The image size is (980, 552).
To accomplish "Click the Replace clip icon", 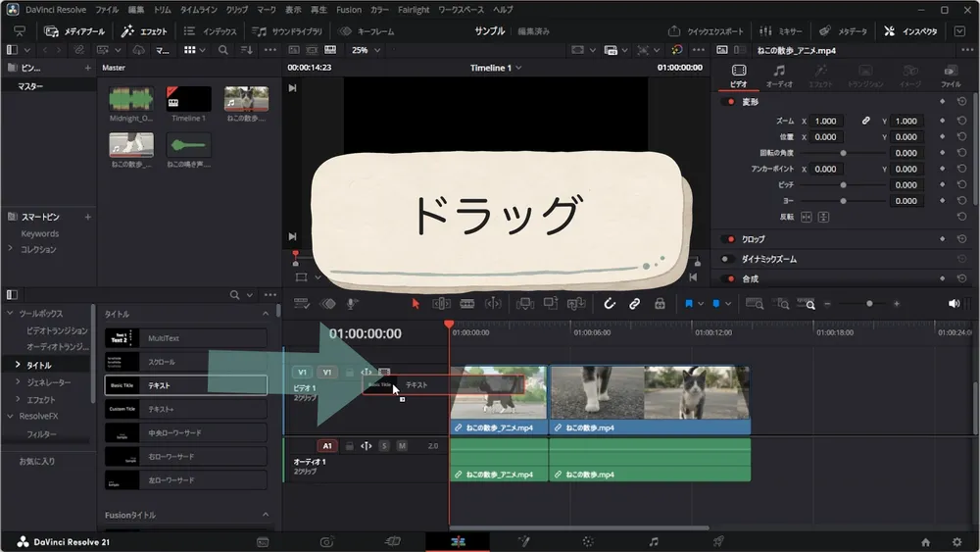I will tap(575, 304).
